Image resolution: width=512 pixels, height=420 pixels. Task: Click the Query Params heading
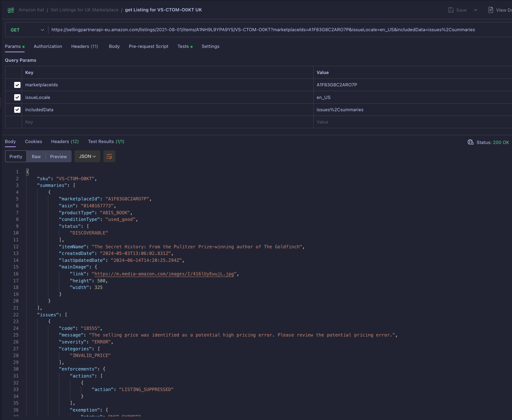pos(20,60)
